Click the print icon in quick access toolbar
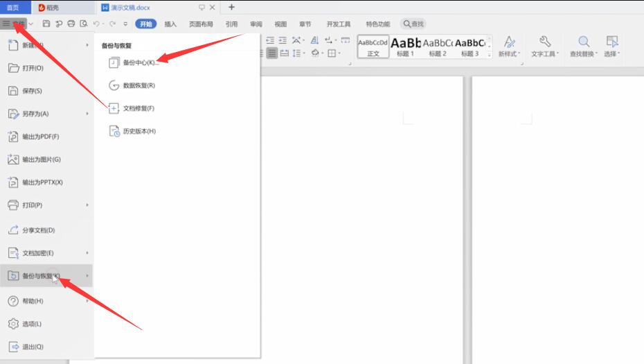The image size is (644, 364). pyautogui.click(x=71, y=24)
